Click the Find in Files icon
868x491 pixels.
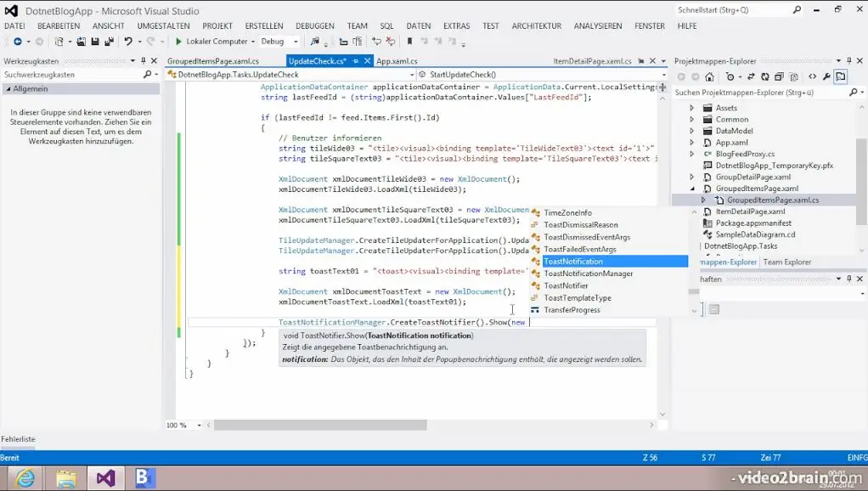click(315, 42)
